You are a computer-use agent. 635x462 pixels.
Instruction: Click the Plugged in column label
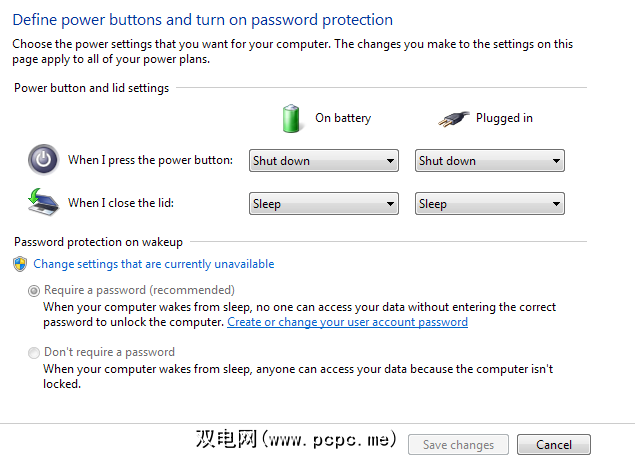point(504,118)
